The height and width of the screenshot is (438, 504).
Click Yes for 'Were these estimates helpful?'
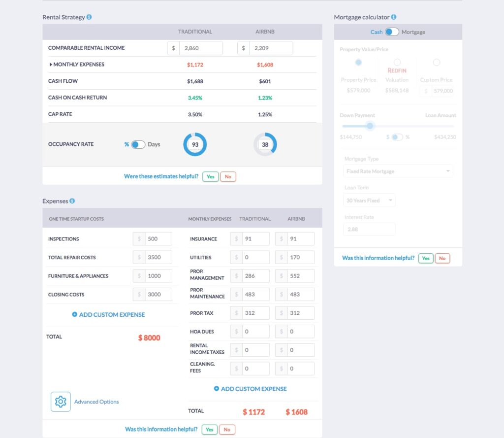210,176
